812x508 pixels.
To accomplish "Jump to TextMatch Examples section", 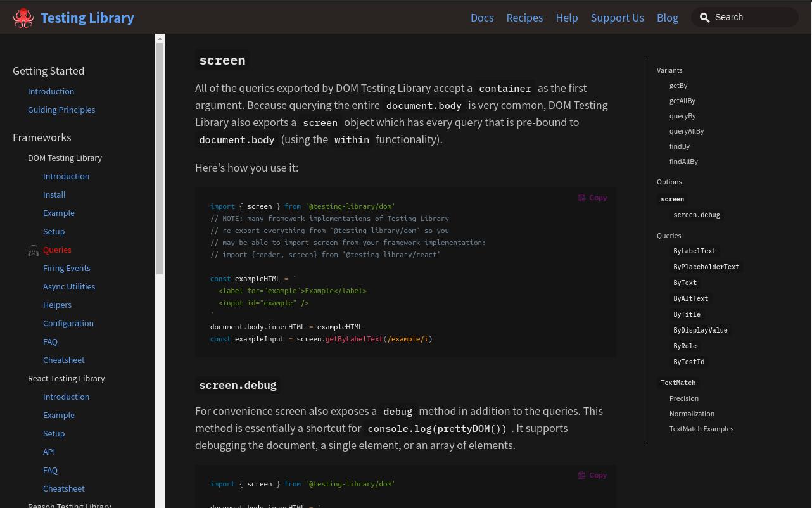I will coord(701,429).
